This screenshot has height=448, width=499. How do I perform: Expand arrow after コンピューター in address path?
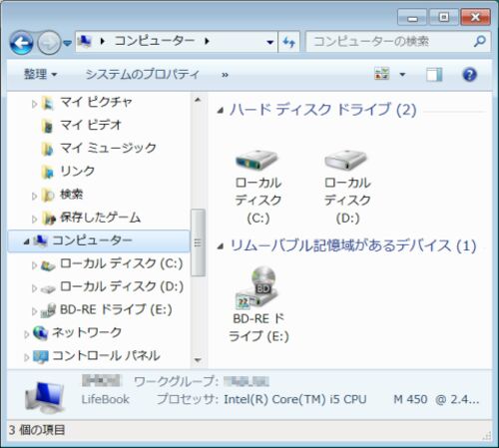[207, 41]
